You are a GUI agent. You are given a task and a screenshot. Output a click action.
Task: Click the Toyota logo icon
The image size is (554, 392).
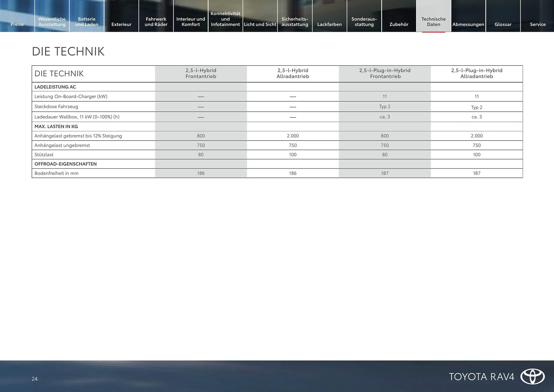coord(532,376)
